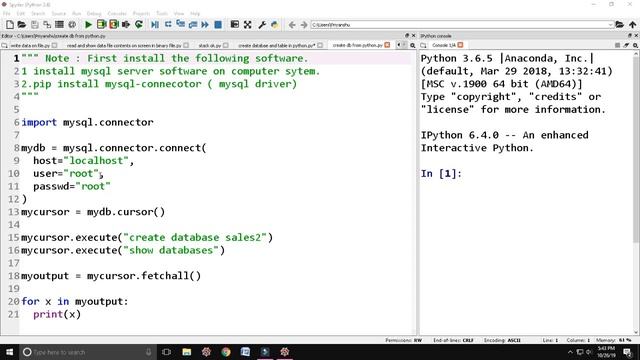The image size is (640, 360).
Task: Go back to previous cursor location
Action: (x=292, y=25)
